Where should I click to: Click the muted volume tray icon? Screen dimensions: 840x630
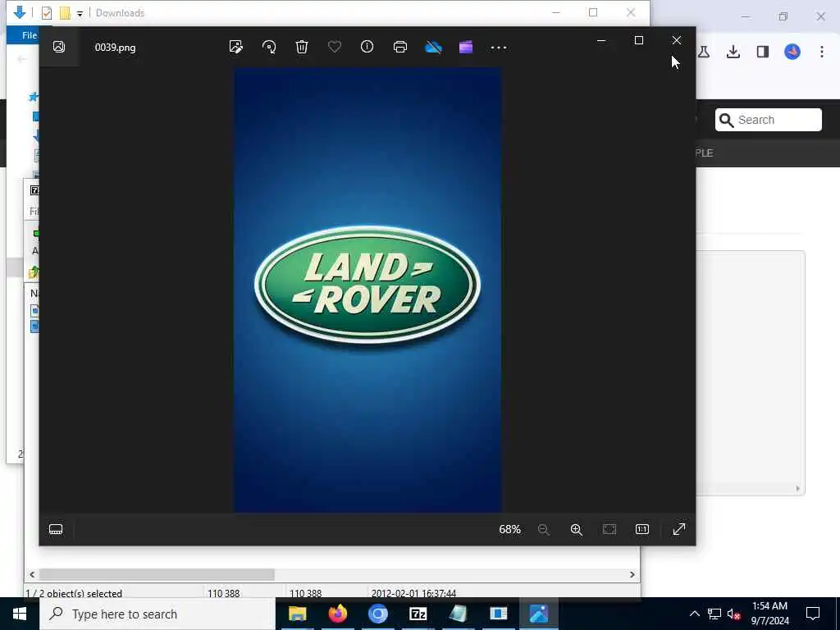734,614
